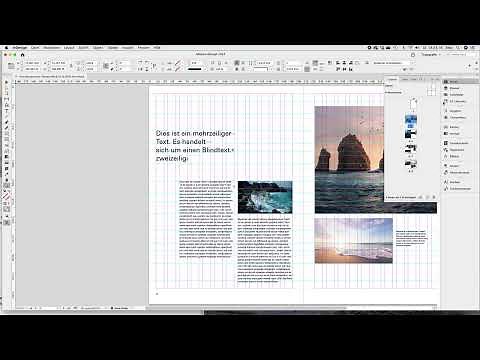Click the Home icon below the window controls
Screen dimensions: 480x360
[22, 55]
